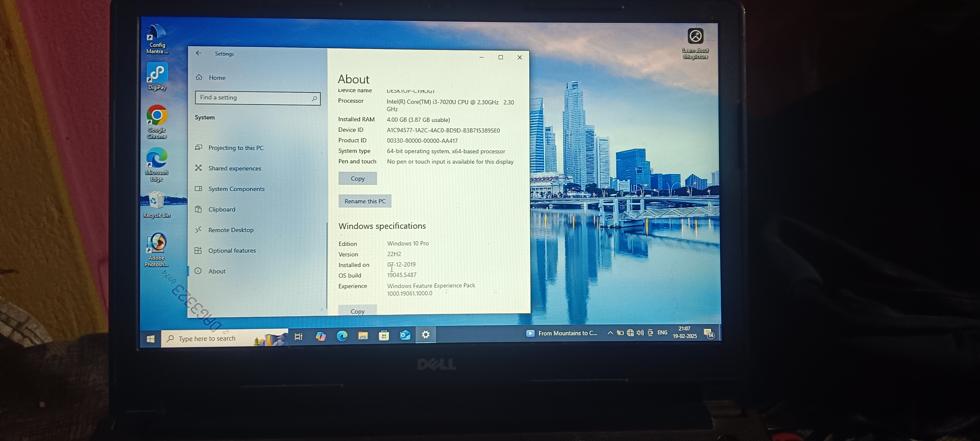Copy device specifications with Copy button
Image resolution: width=980 pixels, height=441 pixels.
coord(358,178)
